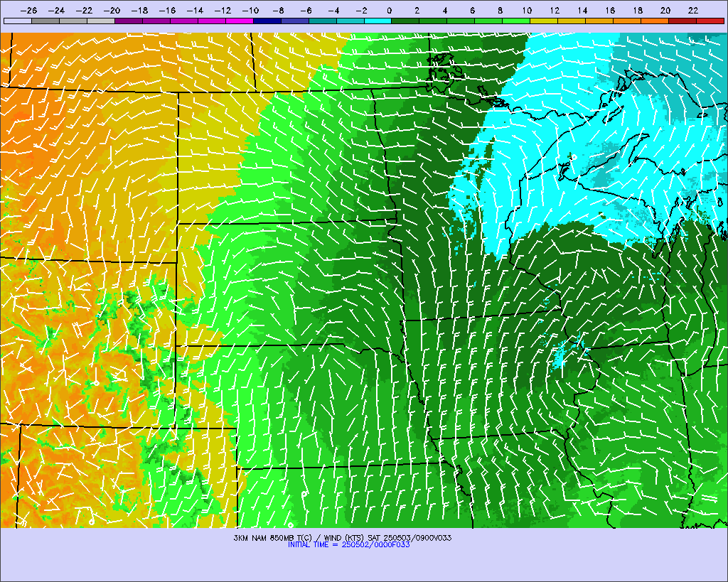Click the '-26' legend label

(28, 10)
